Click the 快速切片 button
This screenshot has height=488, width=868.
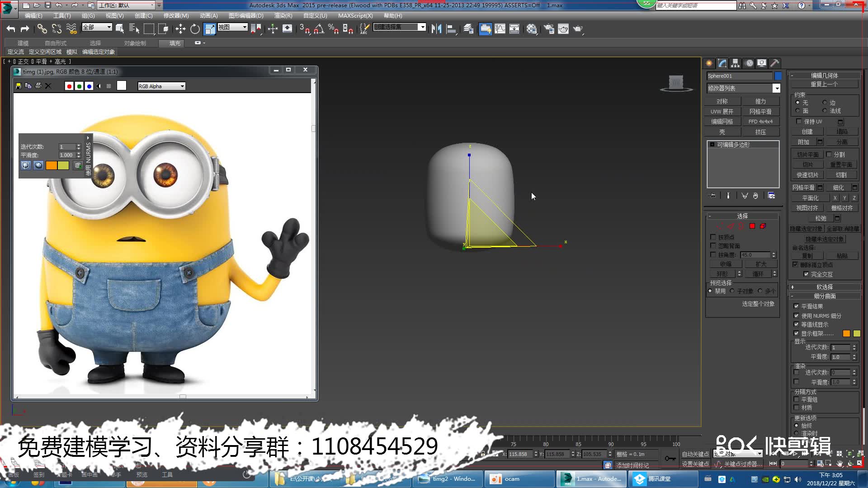point(807,175)
